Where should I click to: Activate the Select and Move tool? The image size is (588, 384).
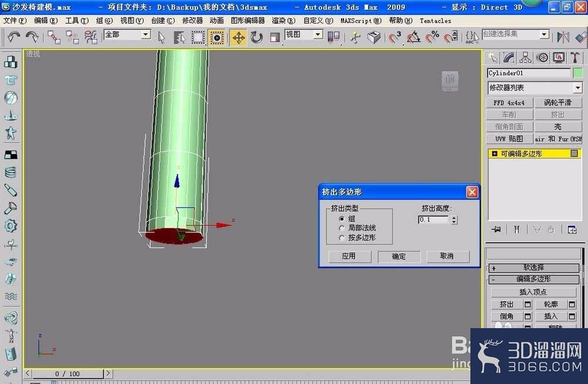click(239, 38)
